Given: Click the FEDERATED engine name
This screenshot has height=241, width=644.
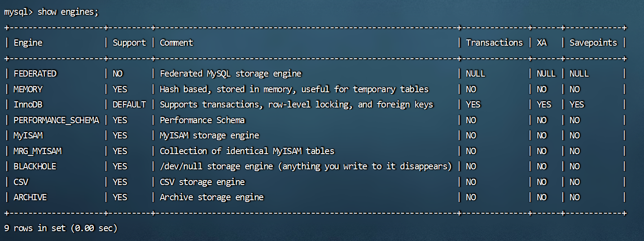Looking at the screenshot, I should click(35, 73).
